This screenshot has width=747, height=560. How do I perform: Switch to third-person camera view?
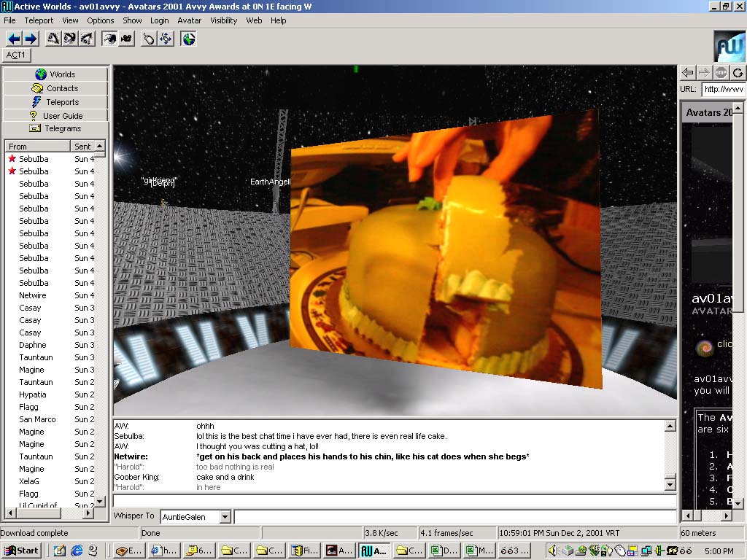126,39
